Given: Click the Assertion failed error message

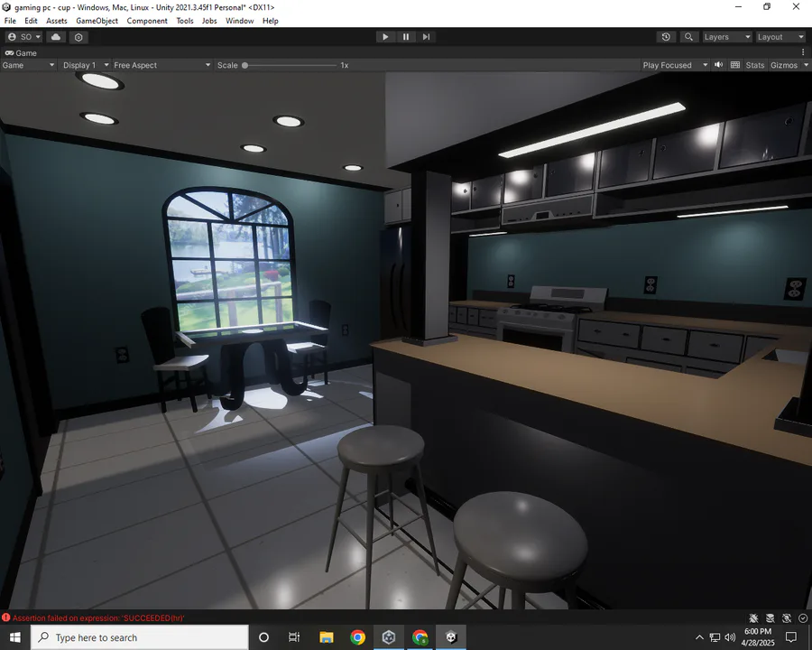Looking at the screenshot, I should click(x=98, y=617).
